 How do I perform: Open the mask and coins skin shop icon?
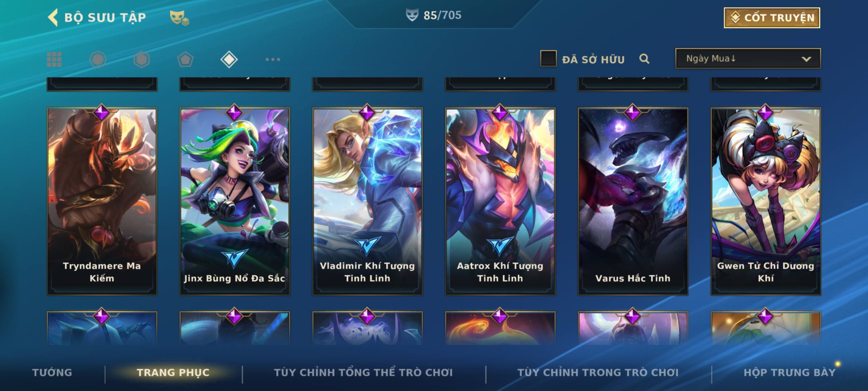point(179,18)
